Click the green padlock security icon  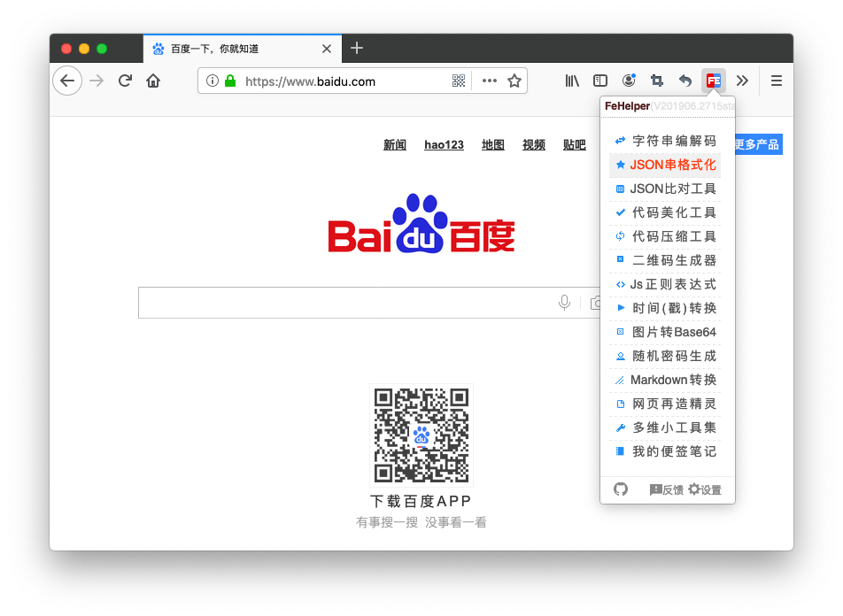pyautogui.click(x=230, y=81)
